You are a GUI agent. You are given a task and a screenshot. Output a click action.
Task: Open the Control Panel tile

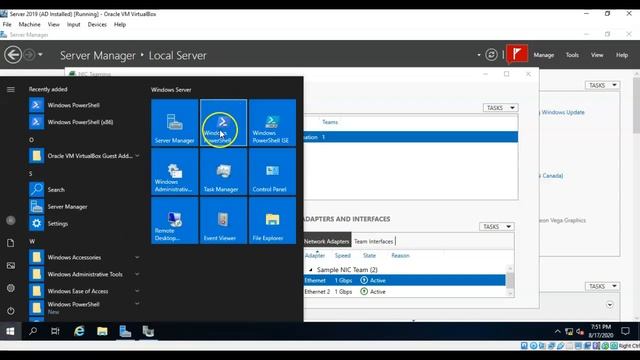[272, 171]
